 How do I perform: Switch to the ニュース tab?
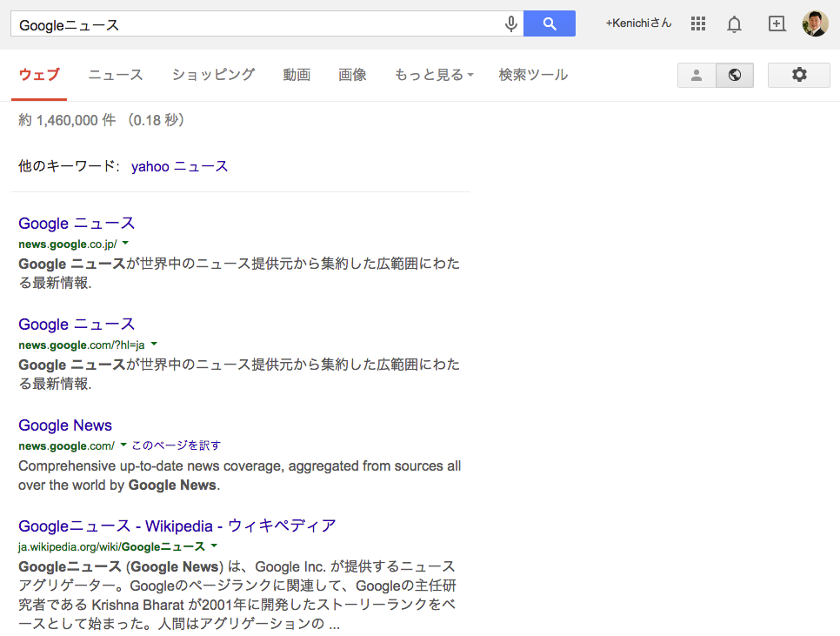[x=116, y=75]
